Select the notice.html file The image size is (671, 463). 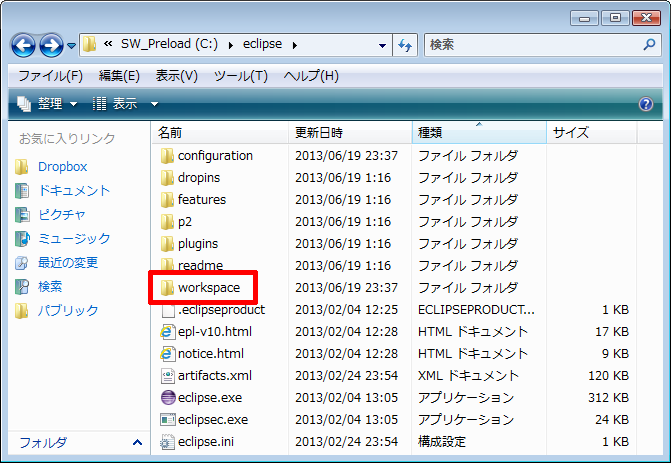(x=211, y=353)
